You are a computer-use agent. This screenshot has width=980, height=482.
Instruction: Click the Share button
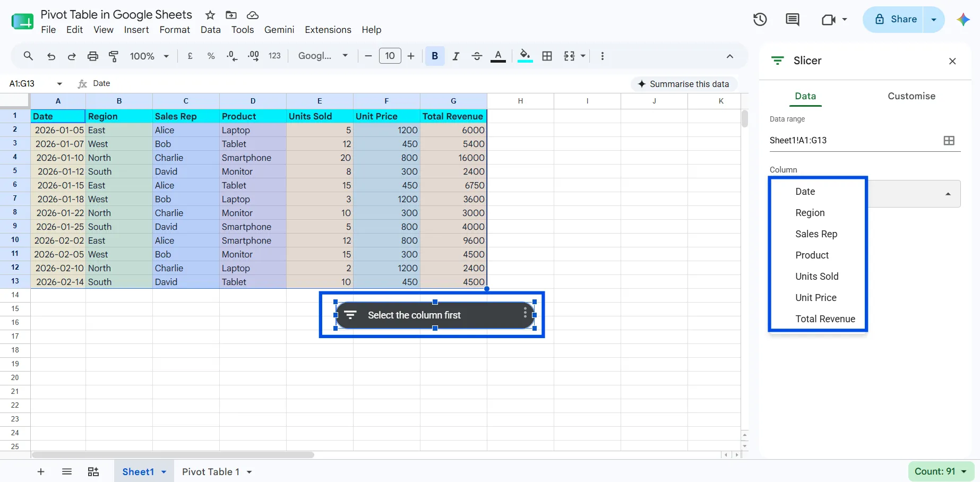(897, 19)
